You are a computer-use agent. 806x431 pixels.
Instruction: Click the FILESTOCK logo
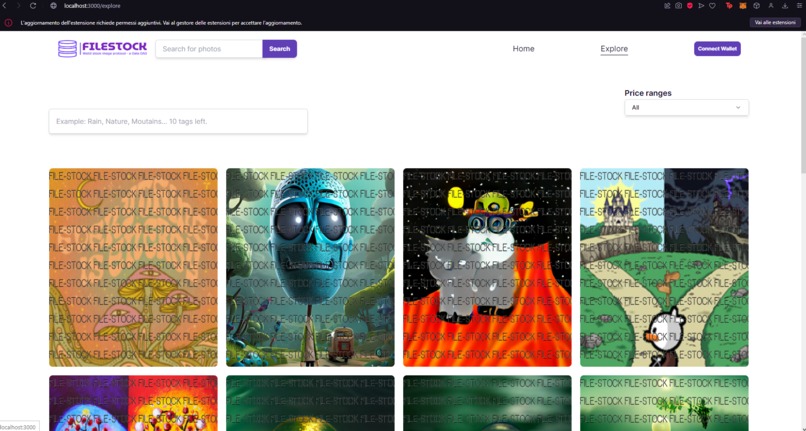(x=102, y=49)
